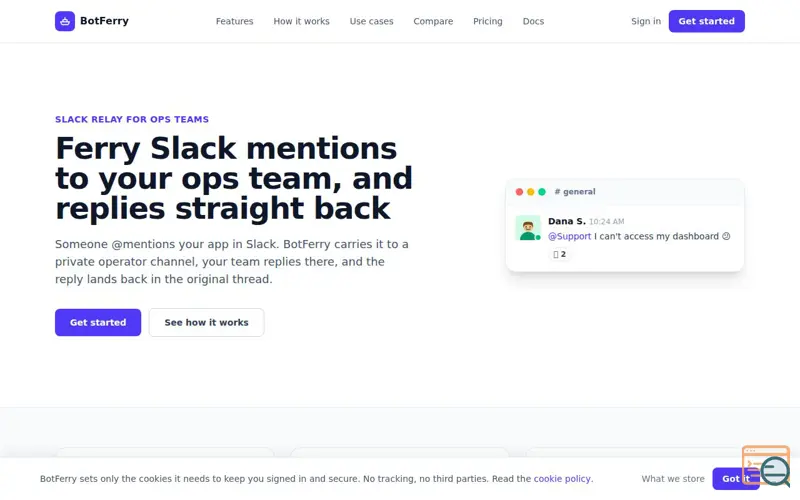Go to How it works section
Image resolution: width=800 pixels, height=500 pixels.
point(302,21)
